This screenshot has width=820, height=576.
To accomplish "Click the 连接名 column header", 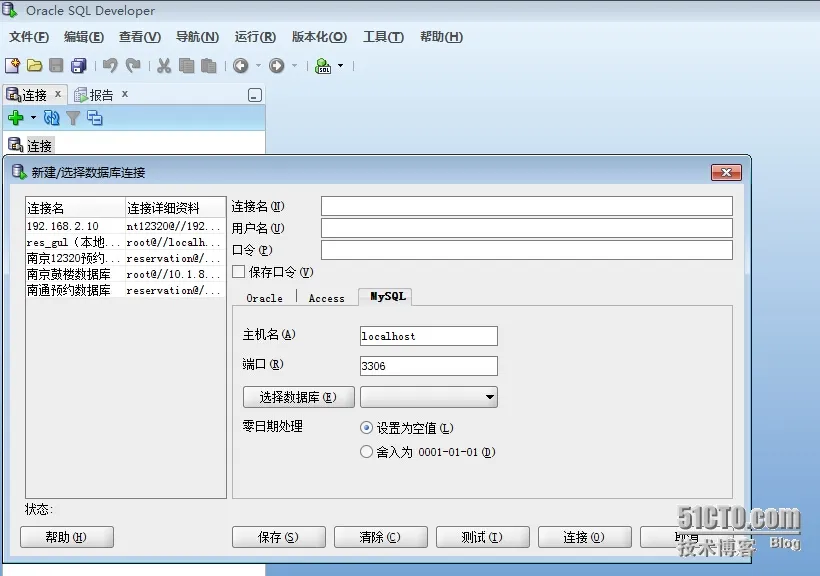I will [76, 208].
